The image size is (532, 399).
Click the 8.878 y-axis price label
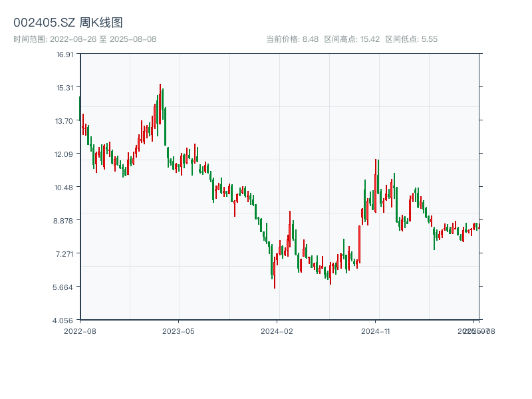pos(65,220)
